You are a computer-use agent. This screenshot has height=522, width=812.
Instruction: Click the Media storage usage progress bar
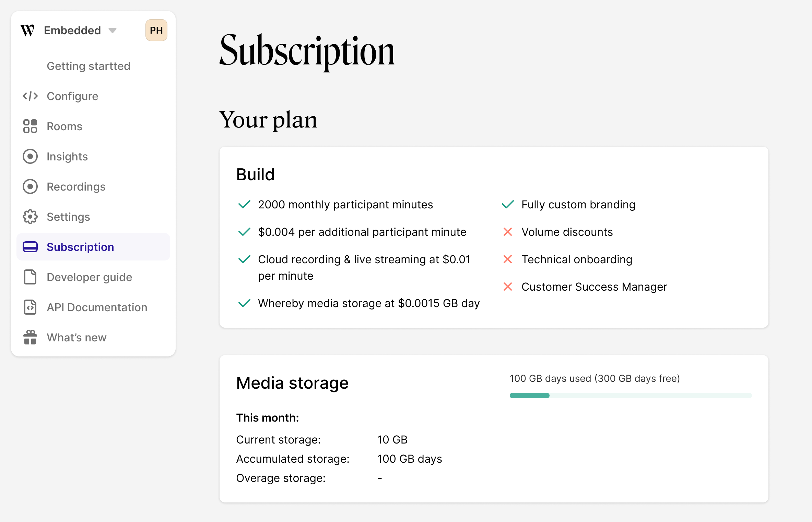tap(631, 396)
